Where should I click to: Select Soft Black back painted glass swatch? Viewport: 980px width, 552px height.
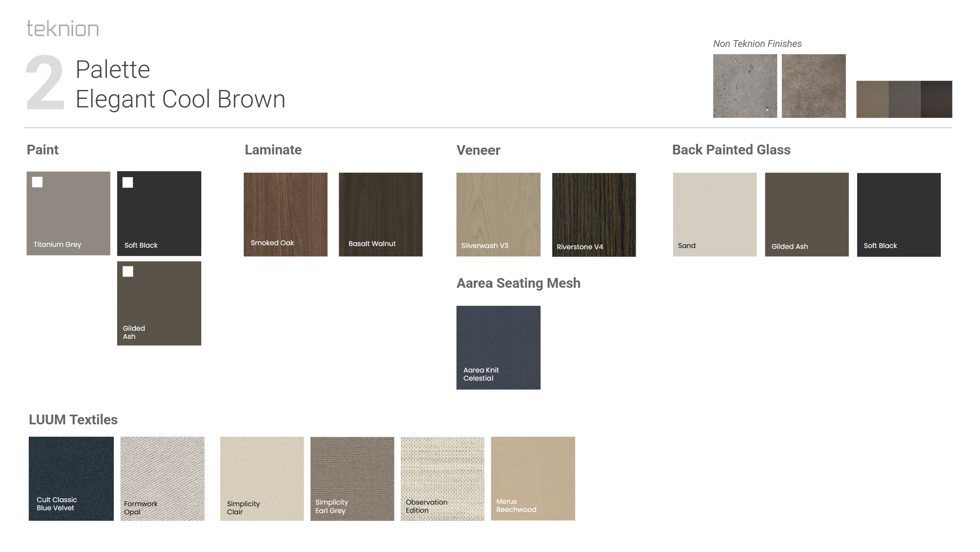coord(899,215)
